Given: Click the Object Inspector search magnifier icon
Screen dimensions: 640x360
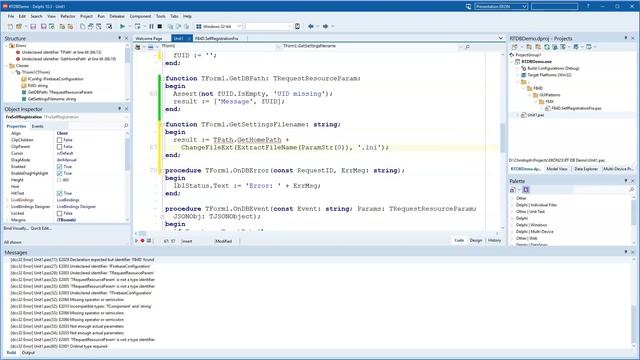Looking at the screenshot, I should click(126, 126).
